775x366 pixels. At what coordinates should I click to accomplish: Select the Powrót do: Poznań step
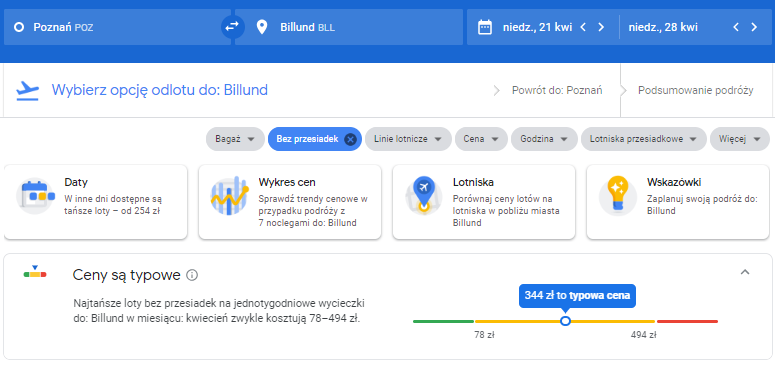[557, 90]
